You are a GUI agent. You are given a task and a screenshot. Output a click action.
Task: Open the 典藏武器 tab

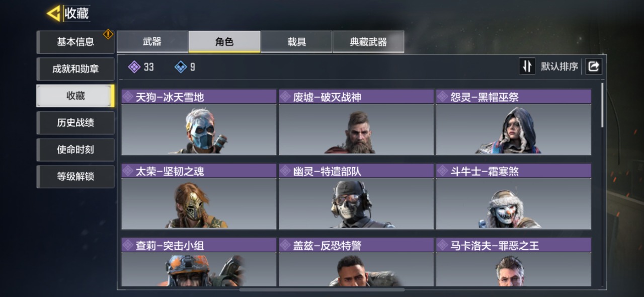pyautogui.click(x=368, y=42)
